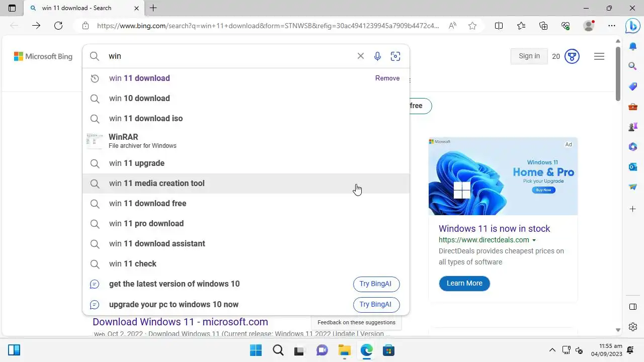Toggle sidebar visibility icon
This screenshot has height=362, width=644.
click(633, 307)
